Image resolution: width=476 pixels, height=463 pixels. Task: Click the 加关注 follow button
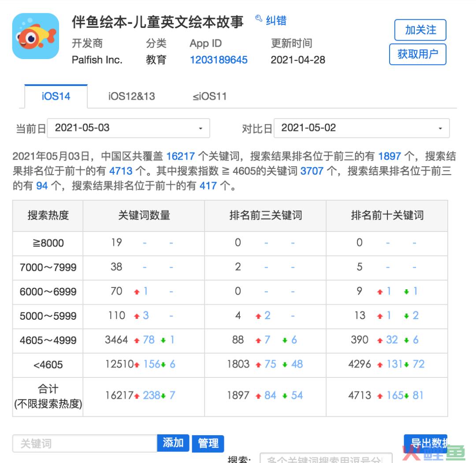(x=420, y=30)
